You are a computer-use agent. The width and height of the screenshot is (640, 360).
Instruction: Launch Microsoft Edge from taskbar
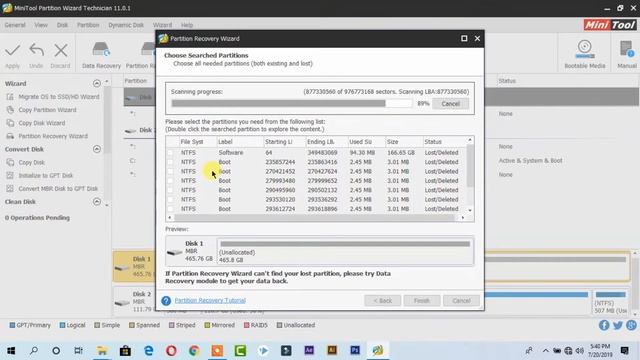149,351
